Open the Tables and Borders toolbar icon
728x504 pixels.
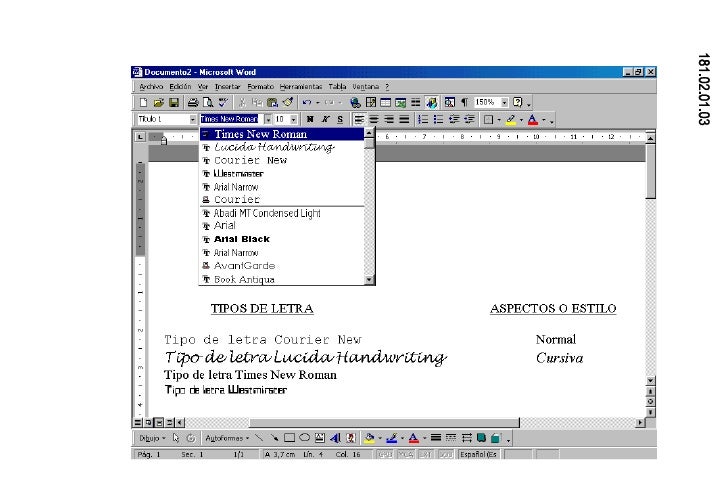[x=371, y=103]
